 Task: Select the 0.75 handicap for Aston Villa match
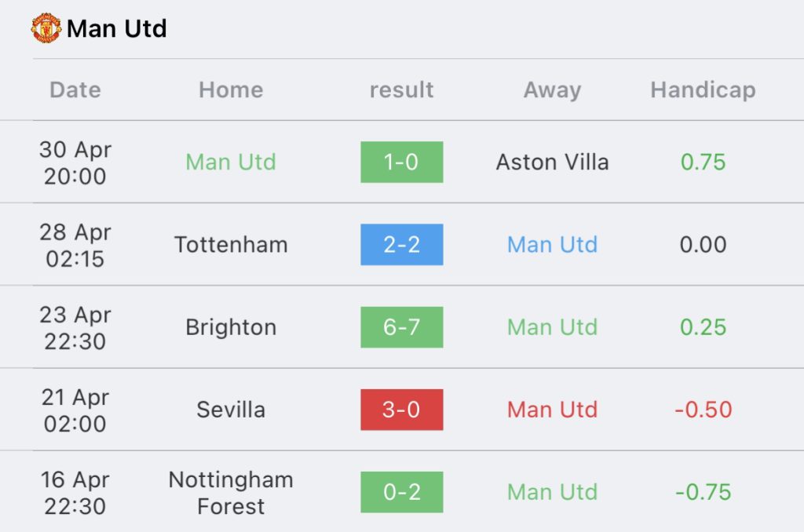[703, 162]
